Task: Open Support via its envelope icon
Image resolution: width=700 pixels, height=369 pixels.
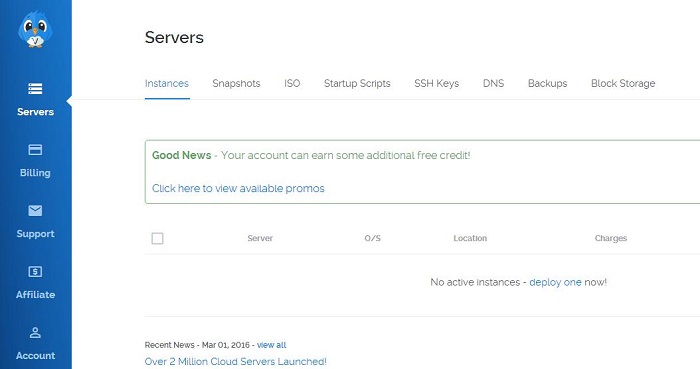Action: pos(35,210)
